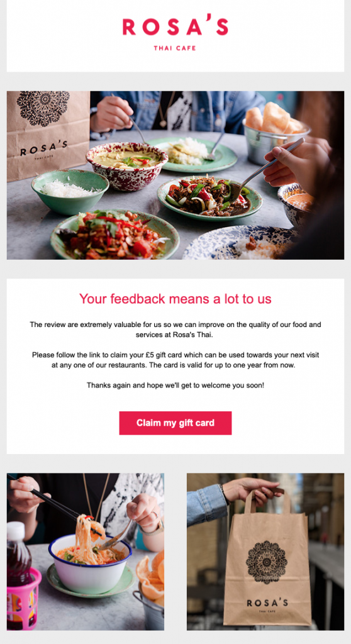This screenshot has width=351, height=644.
Task: Click the 'review are extremely valuable' paragraph
Action: point(175,330)
